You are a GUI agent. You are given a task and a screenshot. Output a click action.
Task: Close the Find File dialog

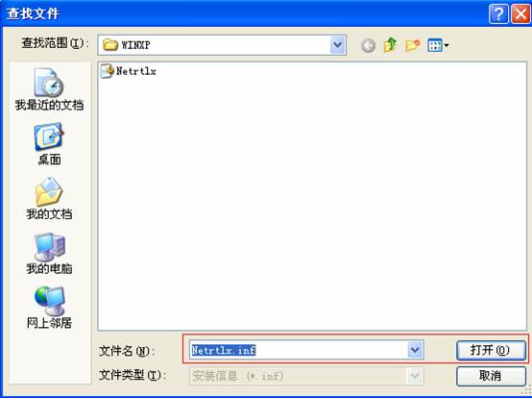pos(520,13)
